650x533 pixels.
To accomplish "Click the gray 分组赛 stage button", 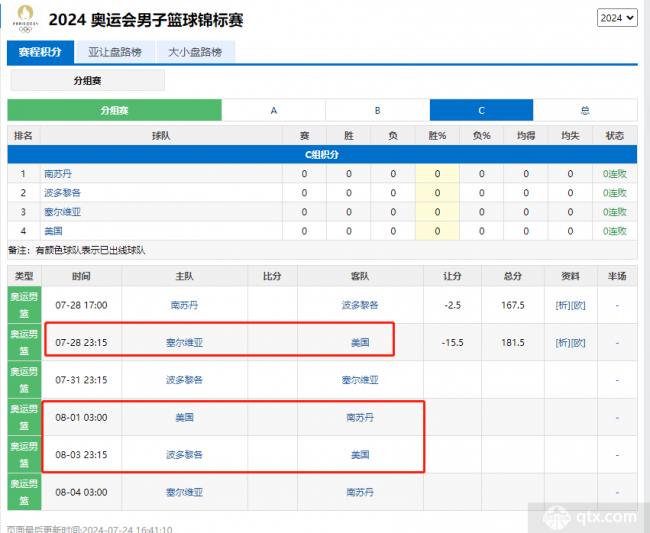I will click(87, 80).
